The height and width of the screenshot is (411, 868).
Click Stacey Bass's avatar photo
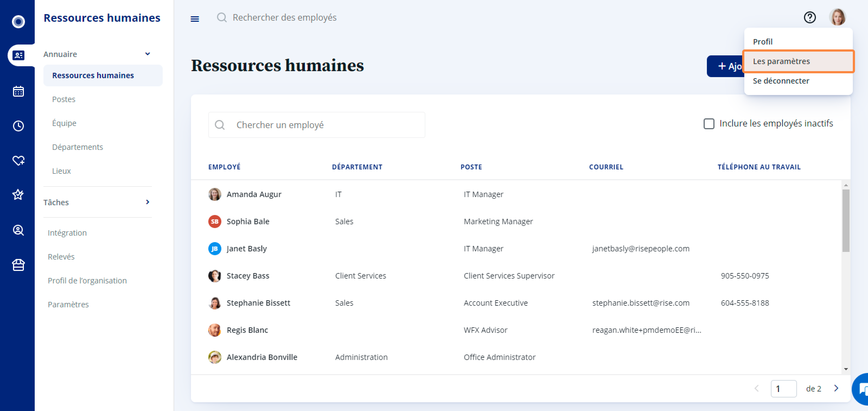point(215,276)
